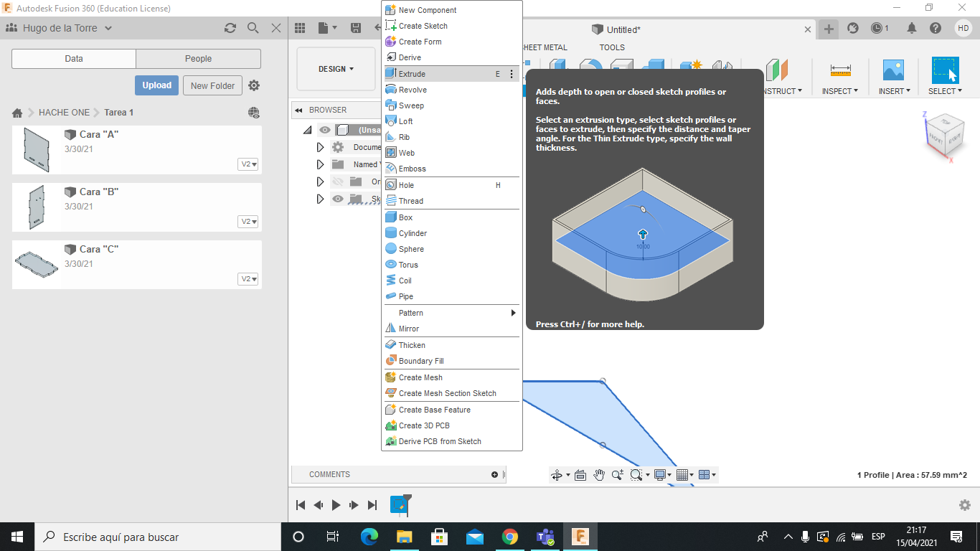Viewport: 980px width, 551px height.
Task: Open the INSERT dropdown menu
Action: pos(894,91)
